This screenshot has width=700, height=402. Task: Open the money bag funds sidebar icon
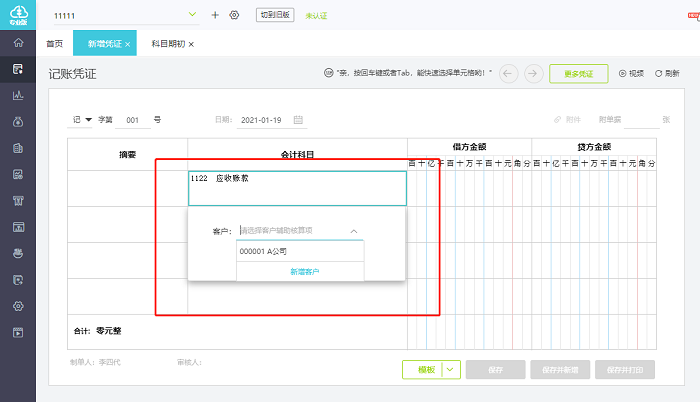click(x=18, y=121)
